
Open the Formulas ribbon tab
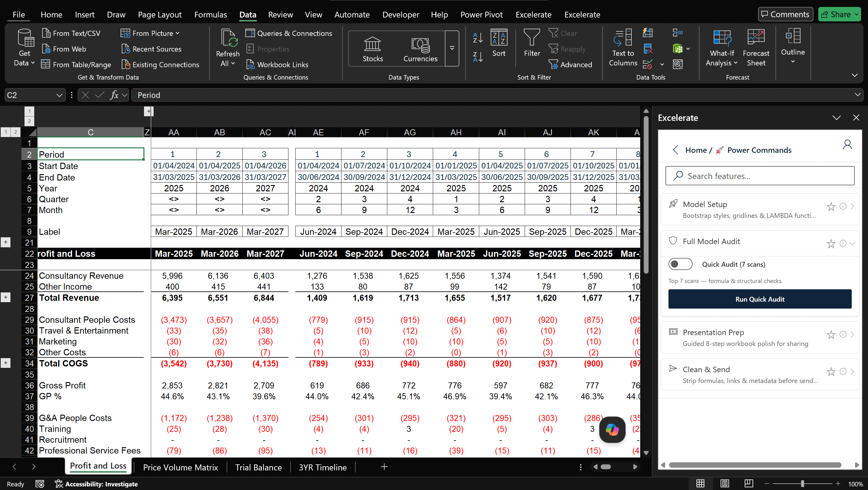coord(211,14)
